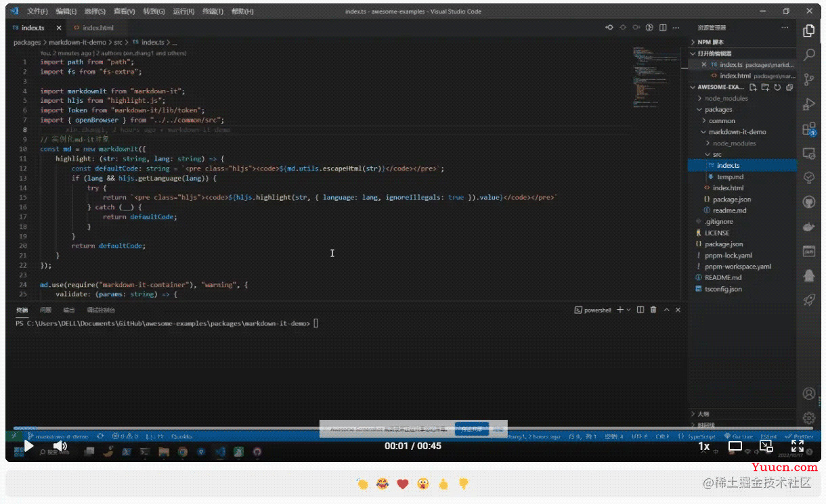The image size is (826, 504).
Task: Click the rocket icon in the activity bar
Action: point(808,300)
